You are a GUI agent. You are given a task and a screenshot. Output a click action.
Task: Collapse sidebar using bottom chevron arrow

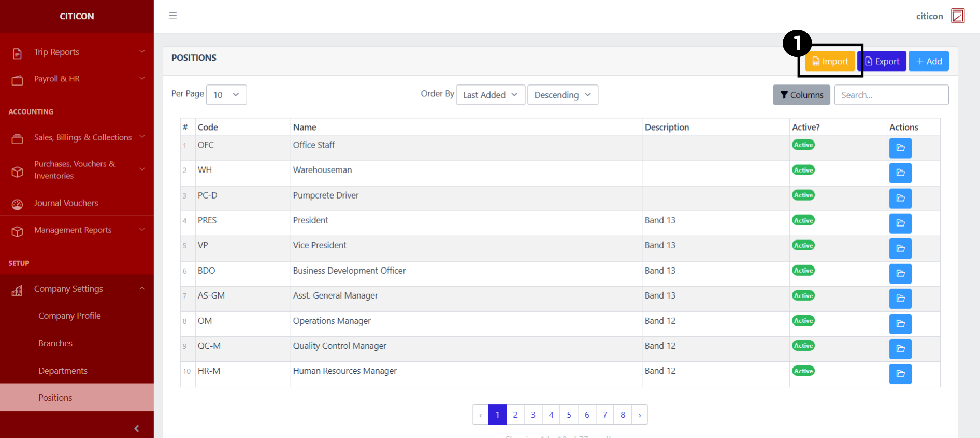pyautogui.click(x=137, y=428)
